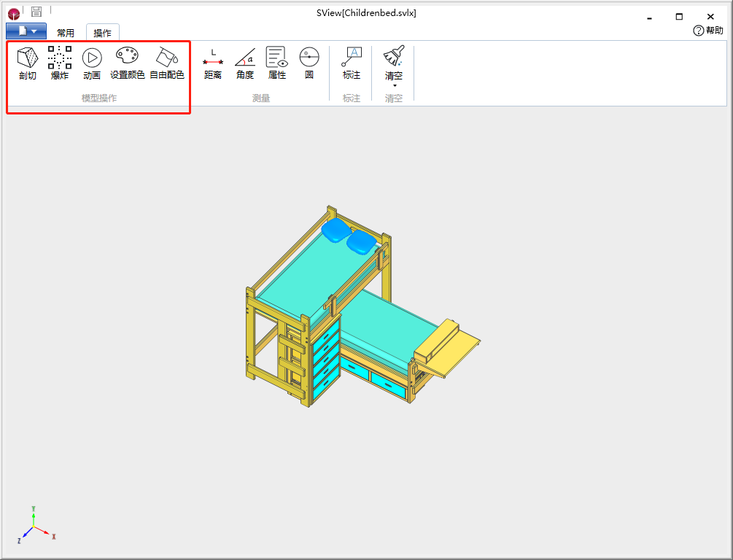Screen dimensions: 733x560
Task: Click the SView app logo icon
Action: (14, 14)
